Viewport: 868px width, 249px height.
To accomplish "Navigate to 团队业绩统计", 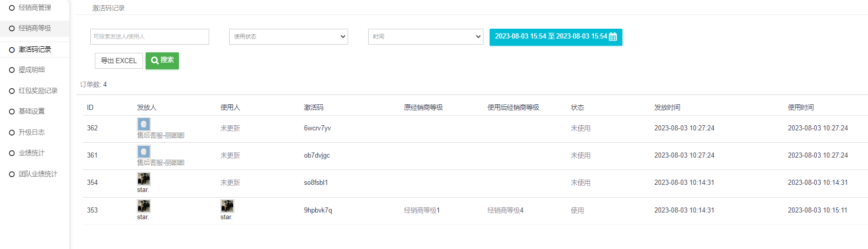I will pos(38,174).
